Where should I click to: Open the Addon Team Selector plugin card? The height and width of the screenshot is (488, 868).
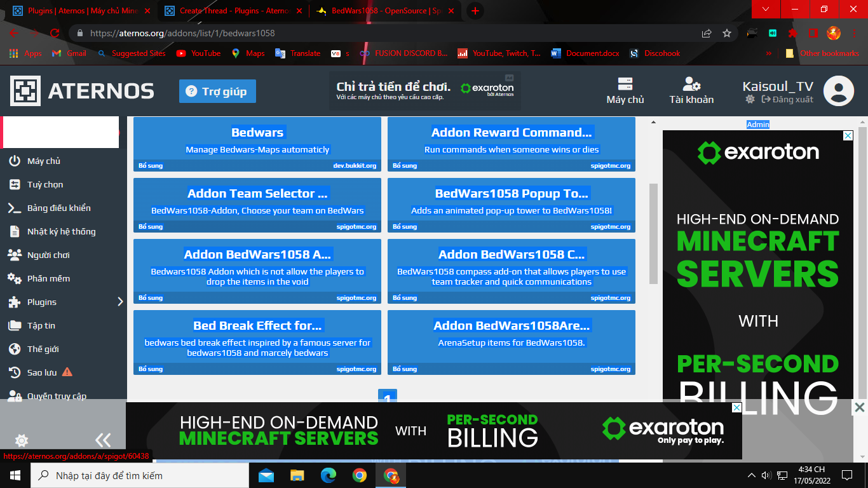[257, 205]
